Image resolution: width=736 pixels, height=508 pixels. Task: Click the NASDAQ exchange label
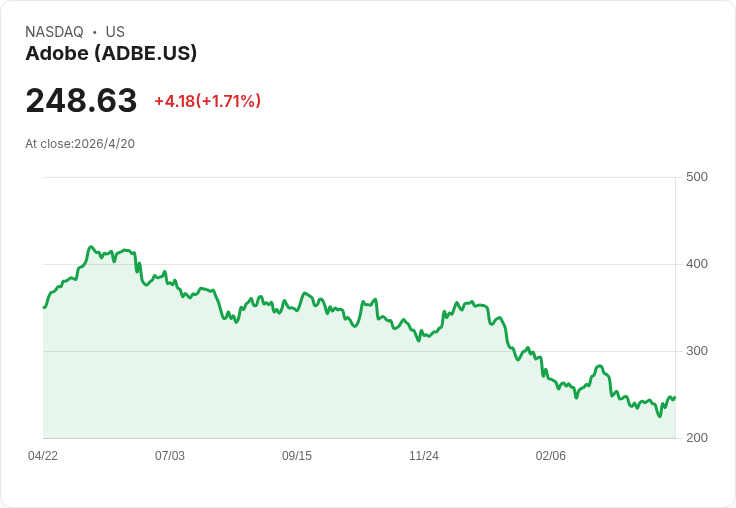[54, 32]
